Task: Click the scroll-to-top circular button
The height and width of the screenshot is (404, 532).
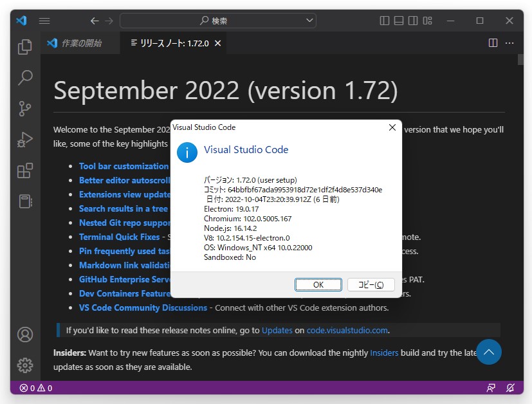Action: click(x=489, y=352)
